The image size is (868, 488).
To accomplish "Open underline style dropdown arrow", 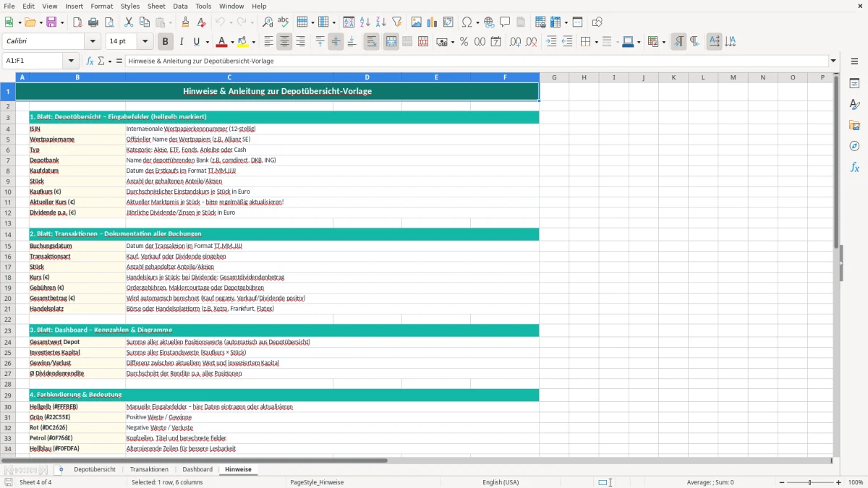I will (x=207, y=42).
